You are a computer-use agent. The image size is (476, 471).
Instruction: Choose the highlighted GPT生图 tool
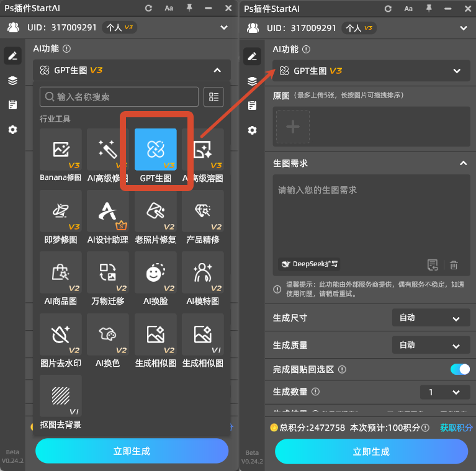[155, 150]
